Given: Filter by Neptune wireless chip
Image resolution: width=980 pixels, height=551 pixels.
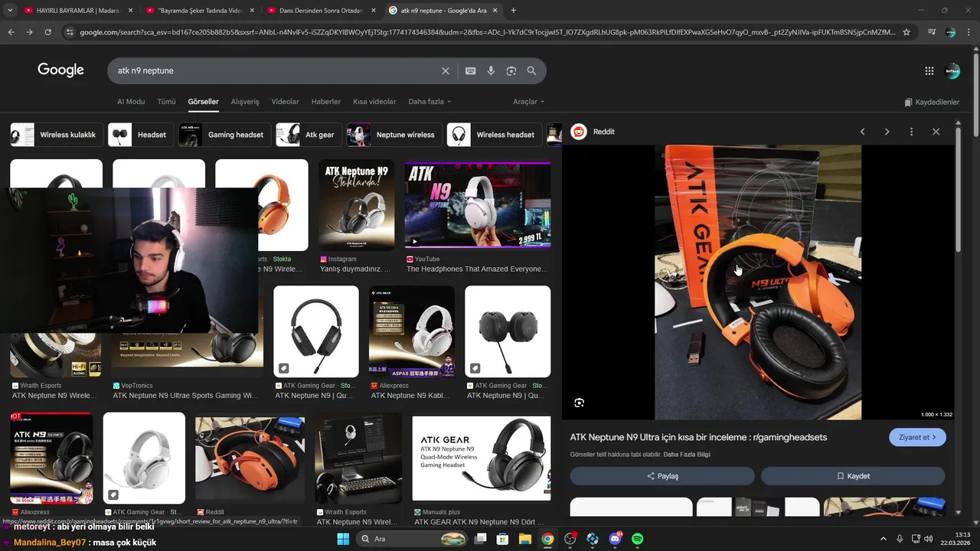Looking at the screenshot, I should tap(394, 135).
